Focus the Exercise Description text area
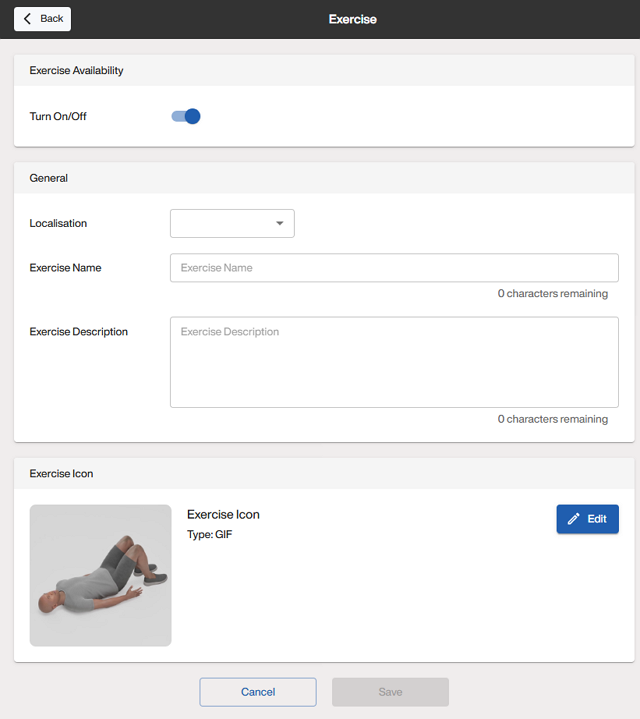 tap(394, 362)
